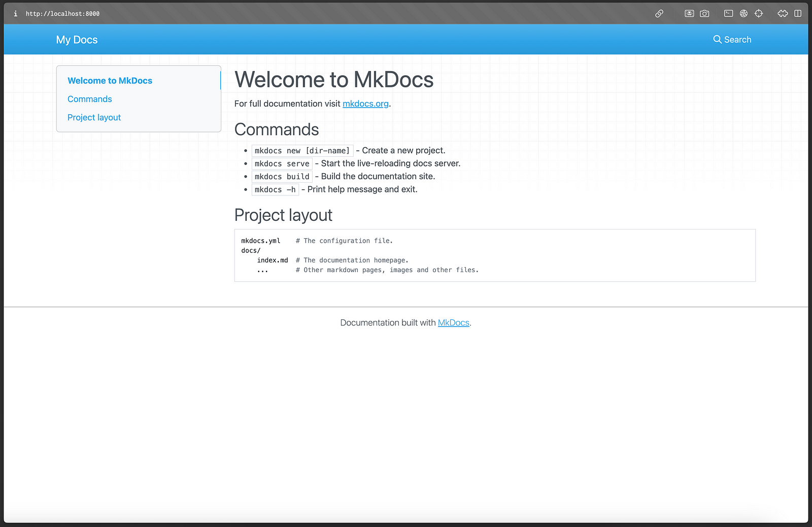
Task: Click 'Build the documentation site.' text
Action: coord(378,176)
